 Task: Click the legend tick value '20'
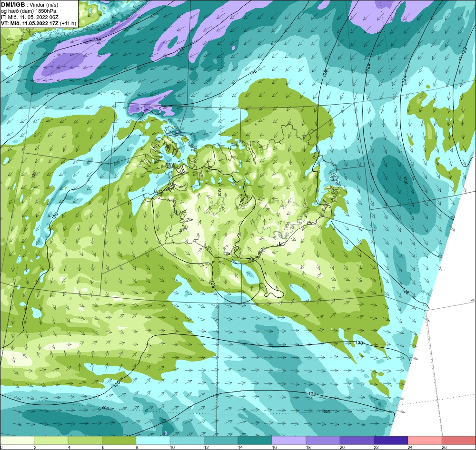click(342, 447)
